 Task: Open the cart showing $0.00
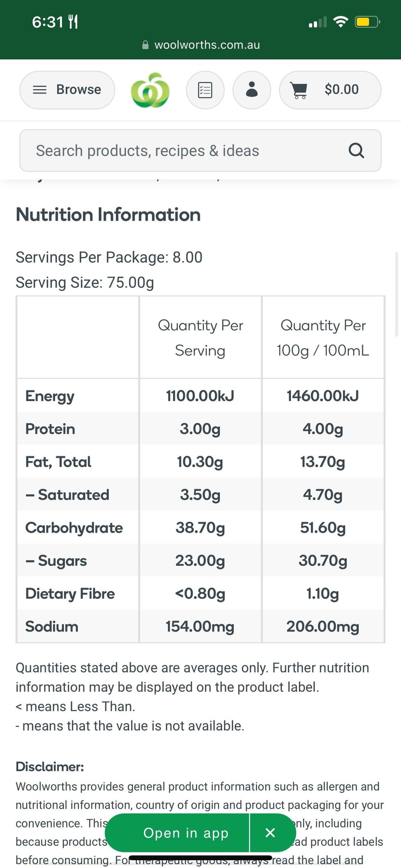tap(330, 90)
